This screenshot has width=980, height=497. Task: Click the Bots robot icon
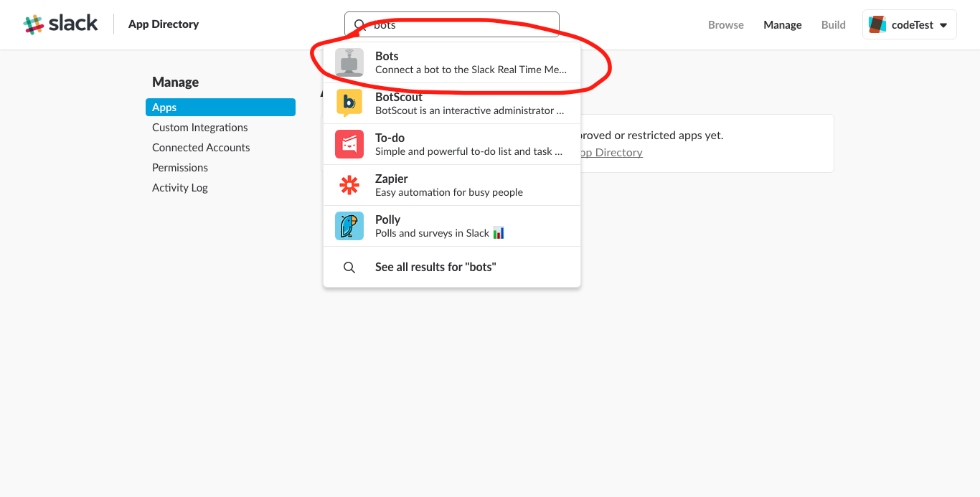pos(349,62)
